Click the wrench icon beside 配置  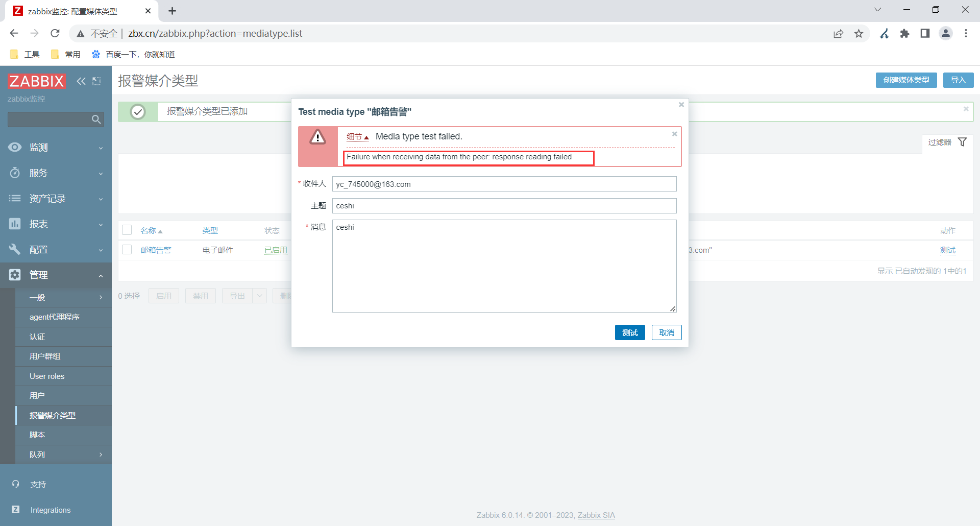tap(15, 249)
